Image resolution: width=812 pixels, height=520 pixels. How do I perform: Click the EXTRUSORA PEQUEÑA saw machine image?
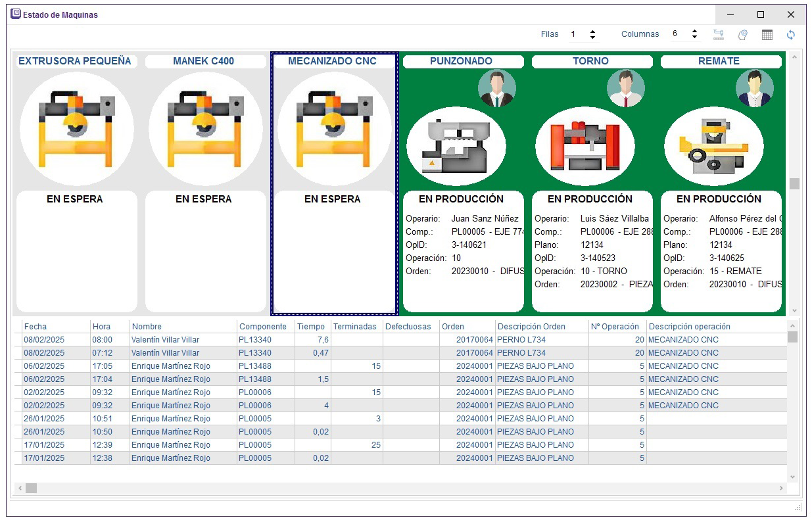(76, 129)
